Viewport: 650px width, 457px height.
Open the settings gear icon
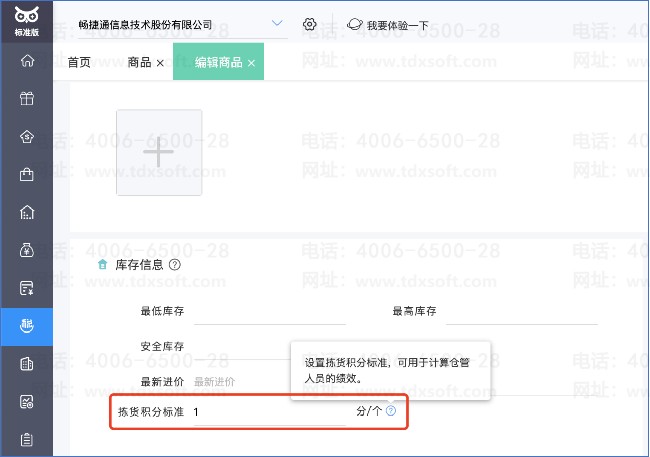point(310,24)
